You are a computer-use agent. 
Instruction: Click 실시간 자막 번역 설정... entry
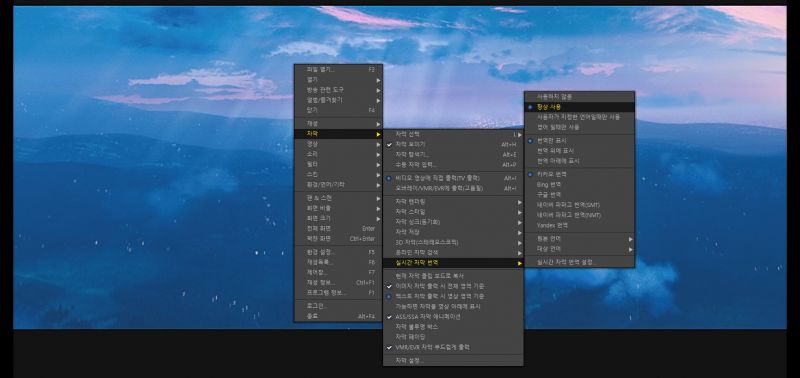point(579,262)
